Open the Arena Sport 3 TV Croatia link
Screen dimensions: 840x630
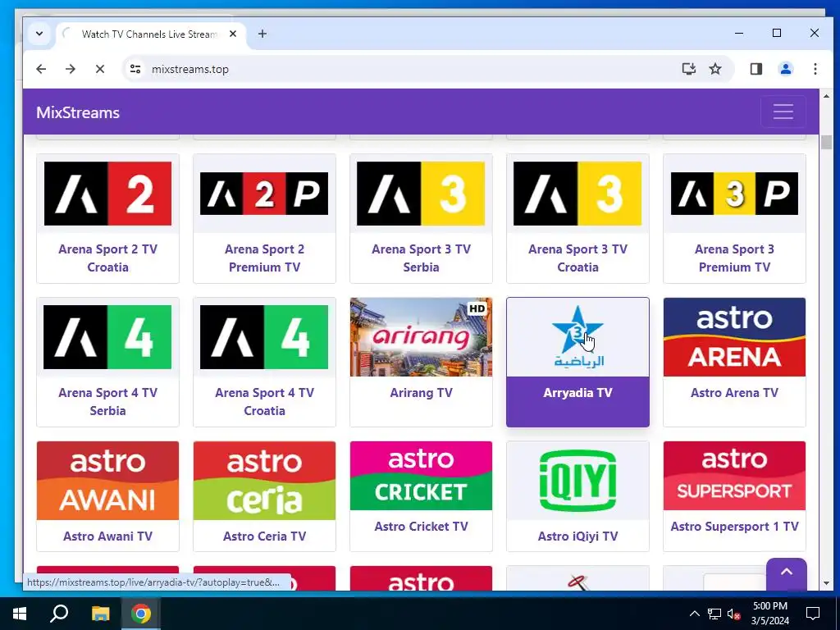[577, 258]
